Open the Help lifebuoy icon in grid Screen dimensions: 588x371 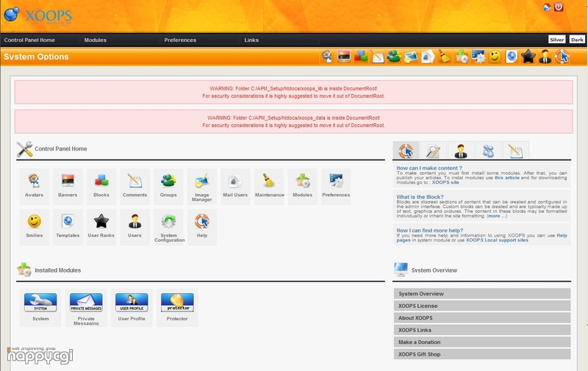click(x=201, y=227)
